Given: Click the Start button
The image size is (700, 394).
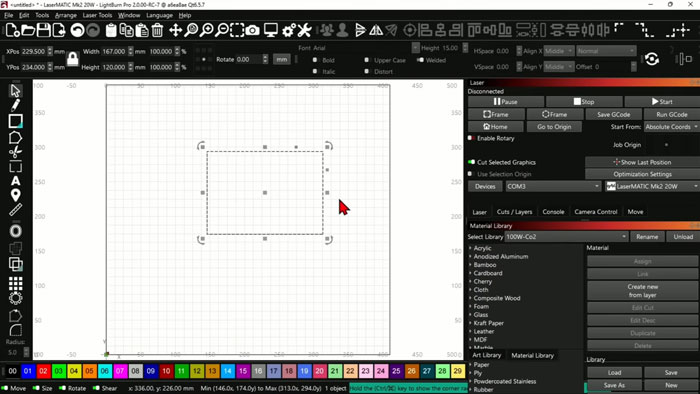Looking at the screenshot, I should (x=662, y=101).
